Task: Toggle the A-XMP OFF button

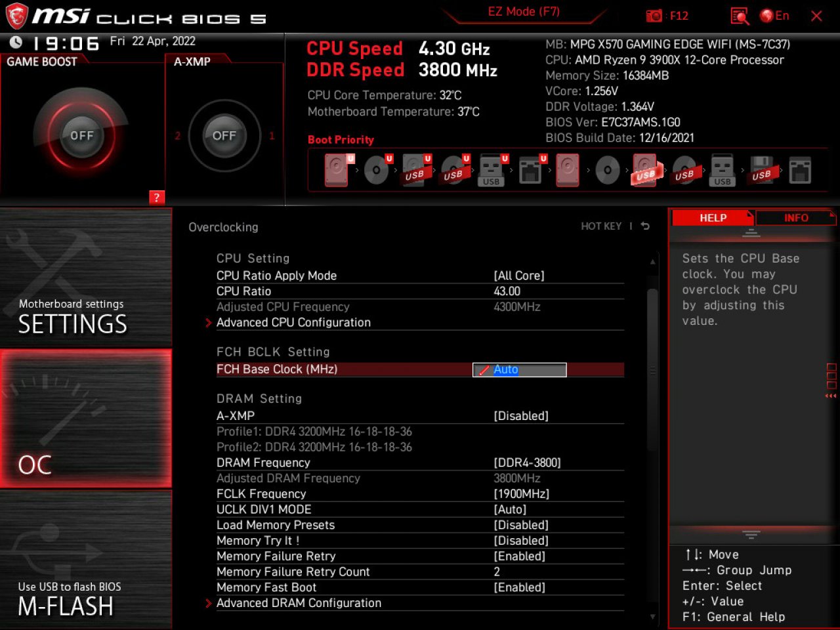Action: pos(224,136)
